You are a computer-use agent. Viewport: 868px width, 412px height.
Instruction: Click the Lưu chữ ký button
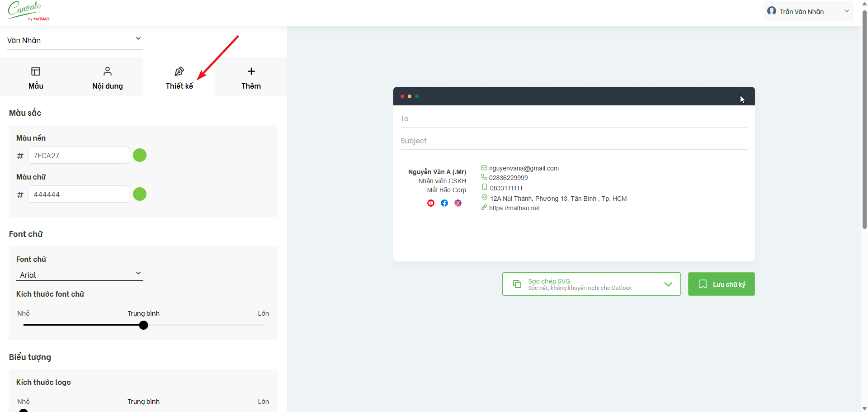click(x=721, y=284)
